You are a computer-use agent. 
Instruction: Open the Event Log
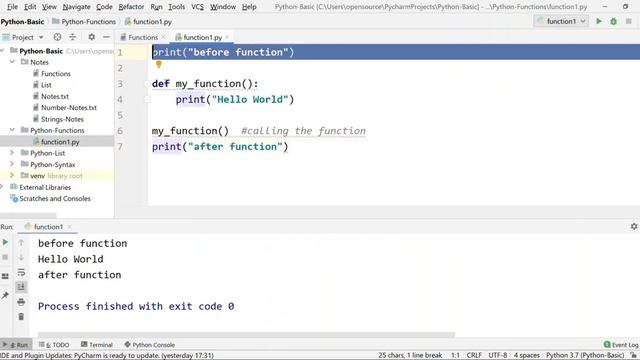pyautogui.click(x=621, y=345)
